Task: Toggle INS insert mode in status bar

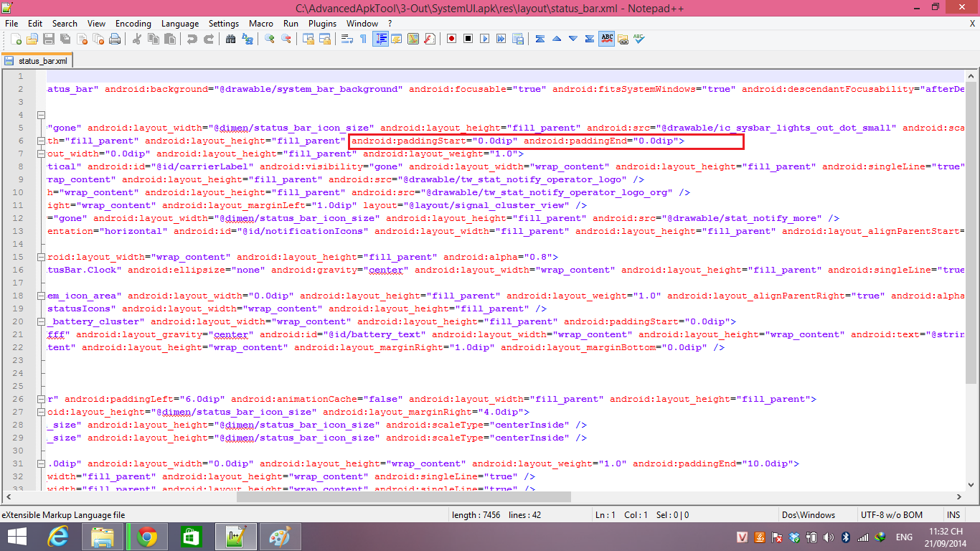Action: [x=953, y=515]
